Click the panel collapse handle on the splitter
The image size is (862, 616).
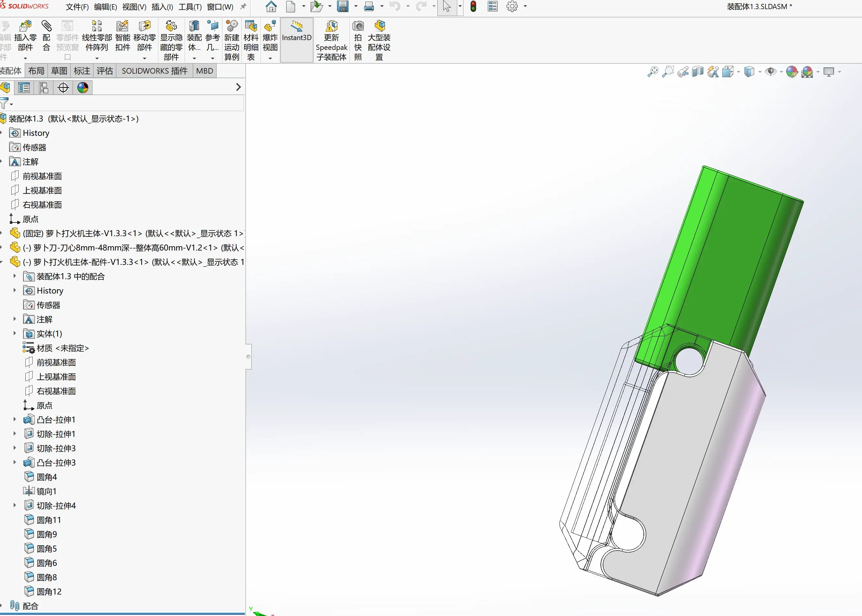248,357
